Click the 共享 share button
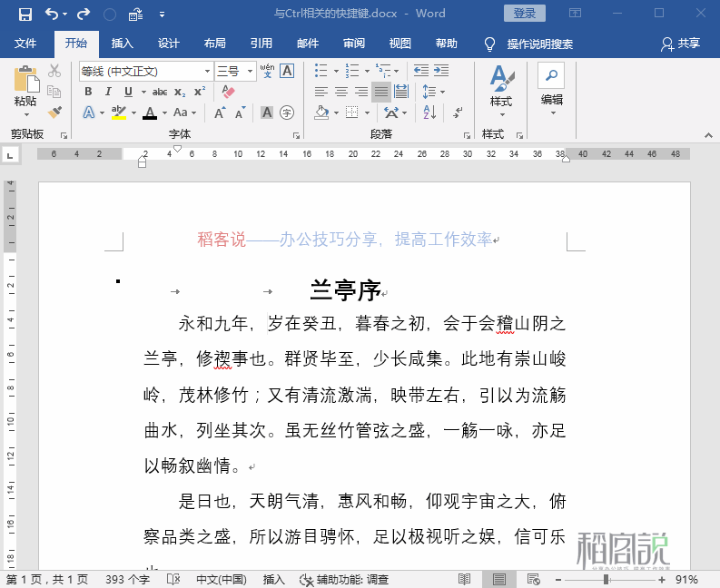The width and height of the screenshot is (720, 588). click(681, 44)
